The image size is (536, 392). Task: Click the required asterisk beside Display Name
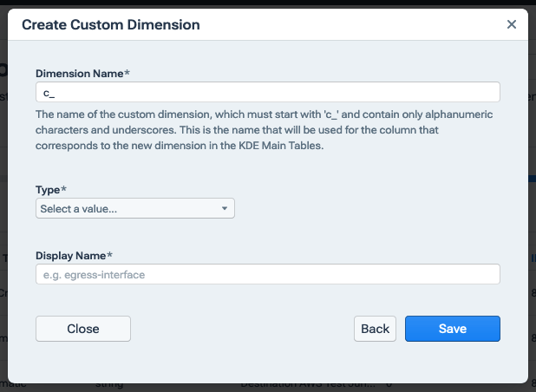point(111,256)
